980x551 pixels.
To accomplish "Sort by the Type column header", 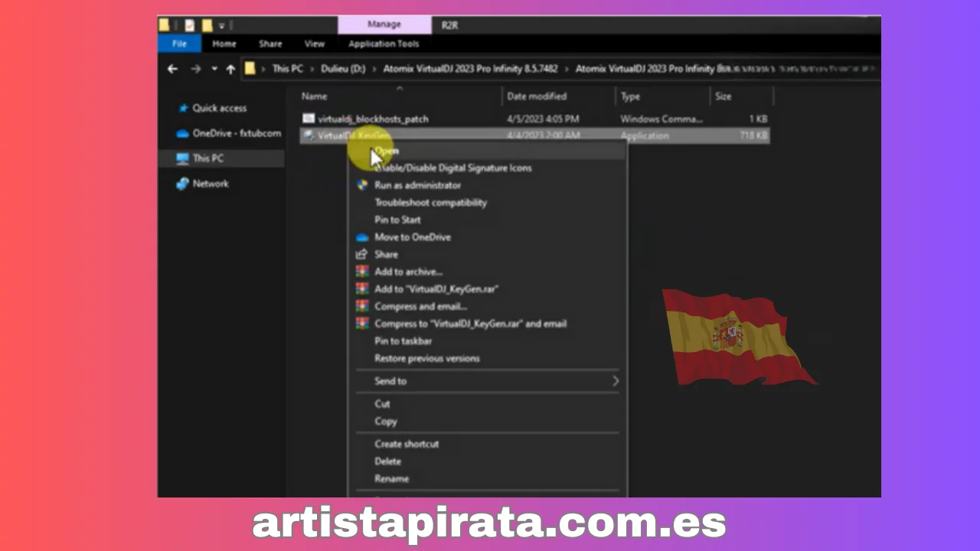I will pos(630,96).
